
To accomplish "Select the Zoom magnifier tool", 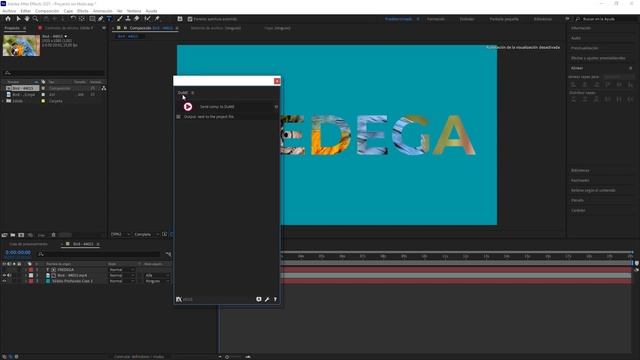I will tap(36, 19).
